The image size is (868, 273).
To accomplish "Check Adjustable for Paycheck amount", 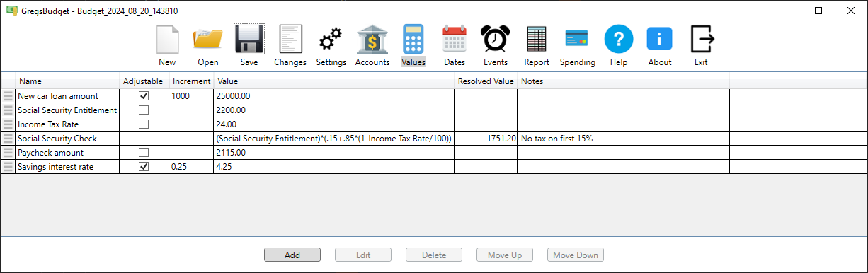I will click(144, 152).
